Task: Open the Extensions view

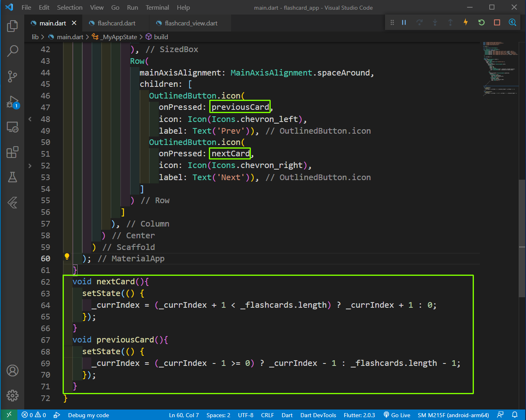Action: 13,152
